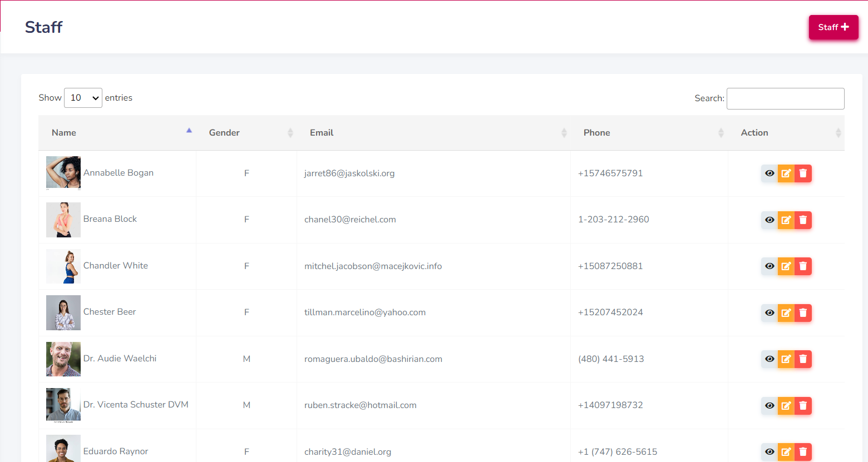Open Dr. Audie Waelchi's profile photo
This screenshot has width=868, height=462.
point(63,359)
